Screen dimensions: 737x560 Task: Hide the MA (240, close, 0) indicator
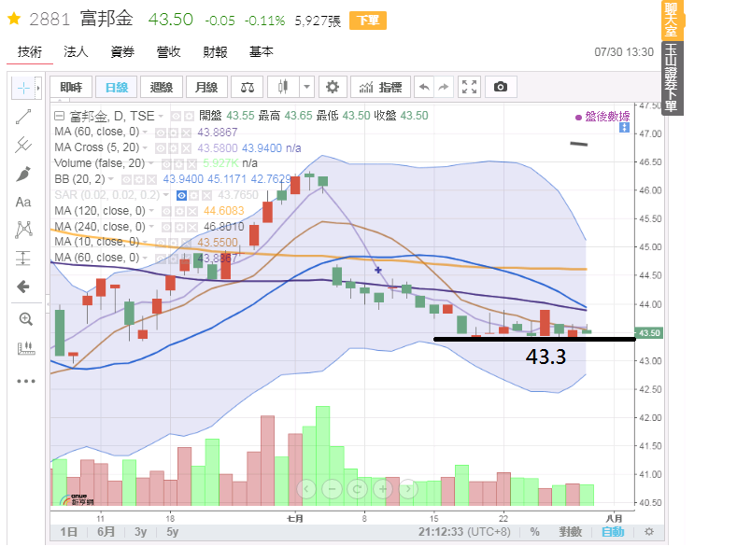tap(166, 227)
